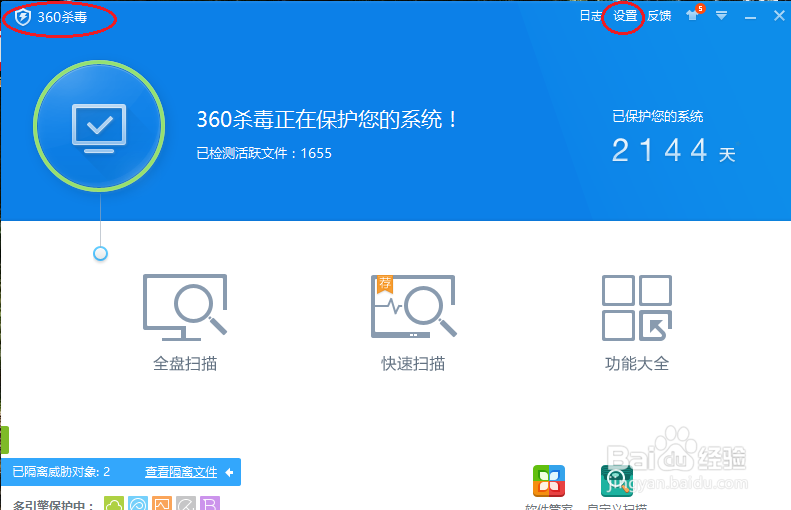
Task: Start 全盘扫描 full disk scan icon
Action: (x=185, y=307)
